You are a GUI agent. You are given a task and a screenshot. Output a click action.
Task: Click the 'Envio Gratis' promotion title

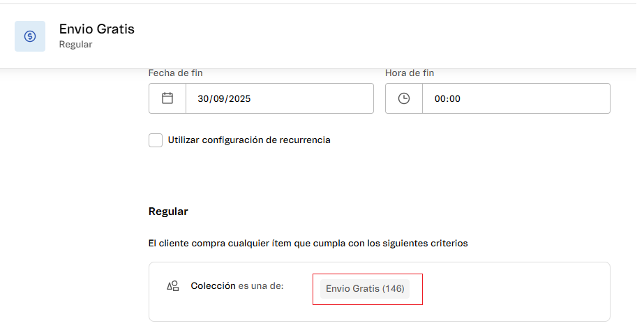[97, 29]
